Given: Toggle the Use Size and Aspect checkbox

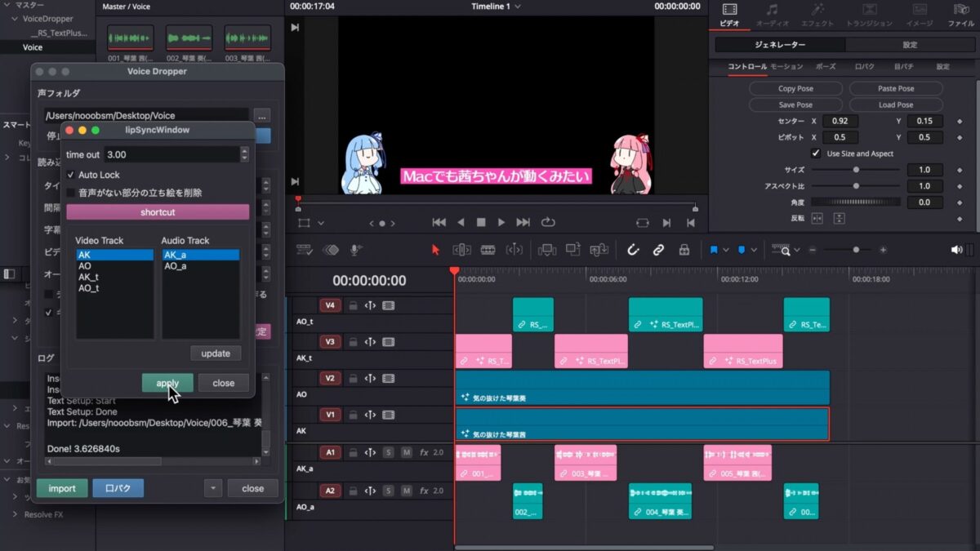Looking at the screenshot, I should pyautogui.click(x=815, y=153).
